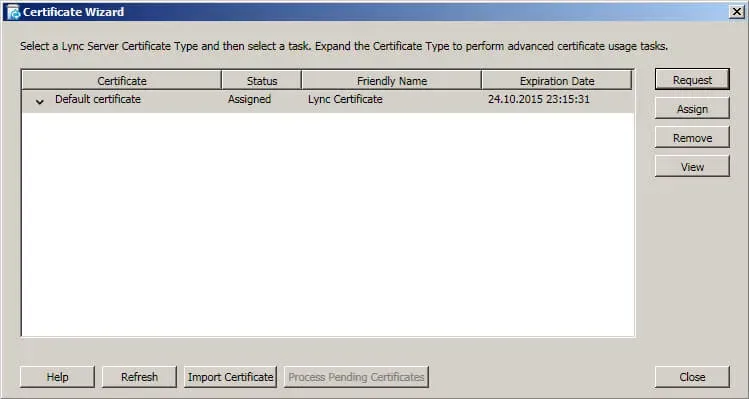Sort by the Status column header

coord(262,80)
